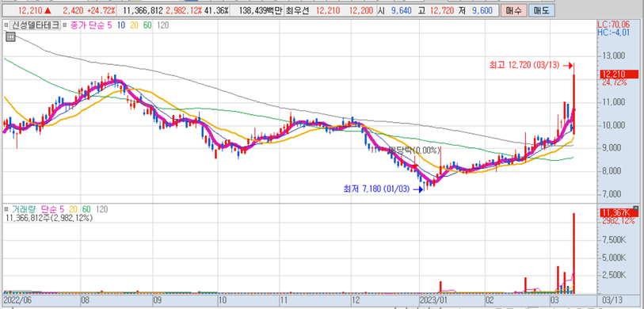Select volume chart 60-day average legend
Screen dimensions: 644x309
pos(86,209)
